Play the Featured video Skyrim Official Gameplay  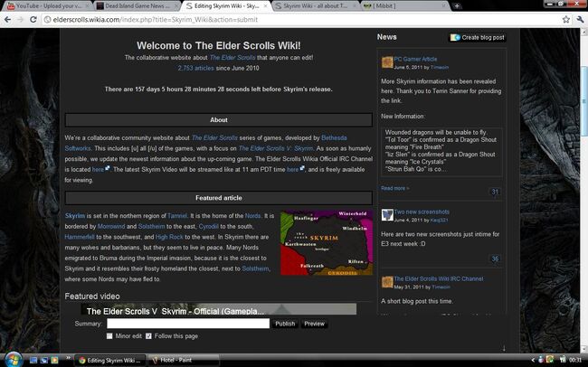(x=219, y=309)
